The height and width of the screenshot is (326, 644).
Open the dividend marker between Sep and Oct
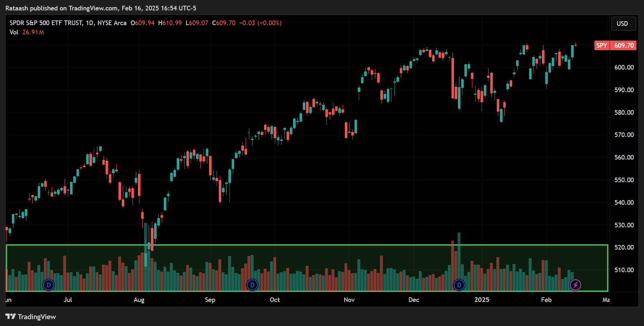(x=252, y=285)
